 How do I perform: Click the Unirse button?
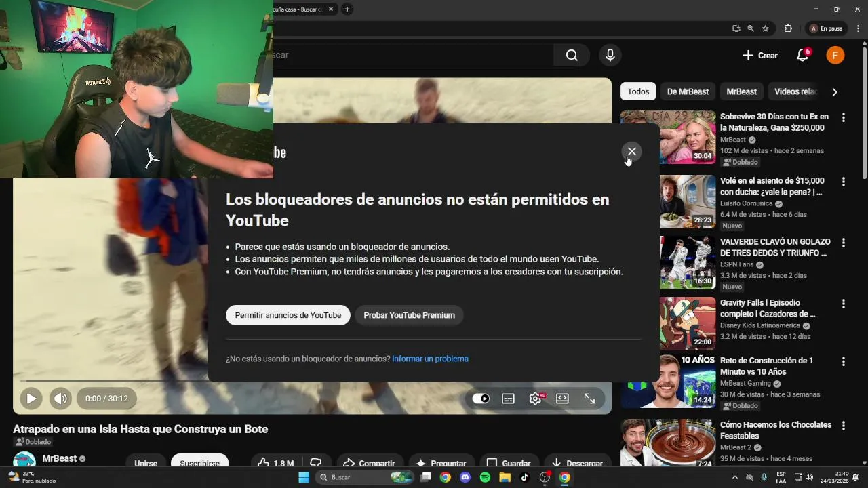pos(146,463)
